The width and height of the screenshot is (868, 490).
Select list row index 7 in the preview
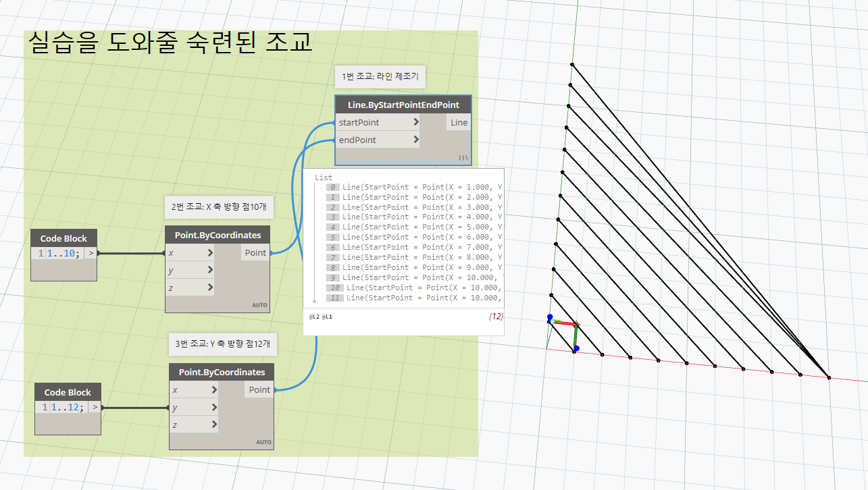415,257
